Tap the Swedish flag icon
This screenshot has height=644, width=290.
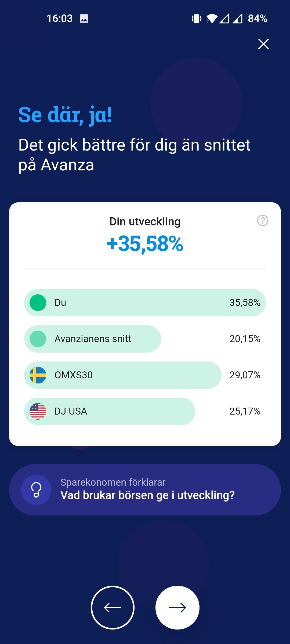click(38, 375)
